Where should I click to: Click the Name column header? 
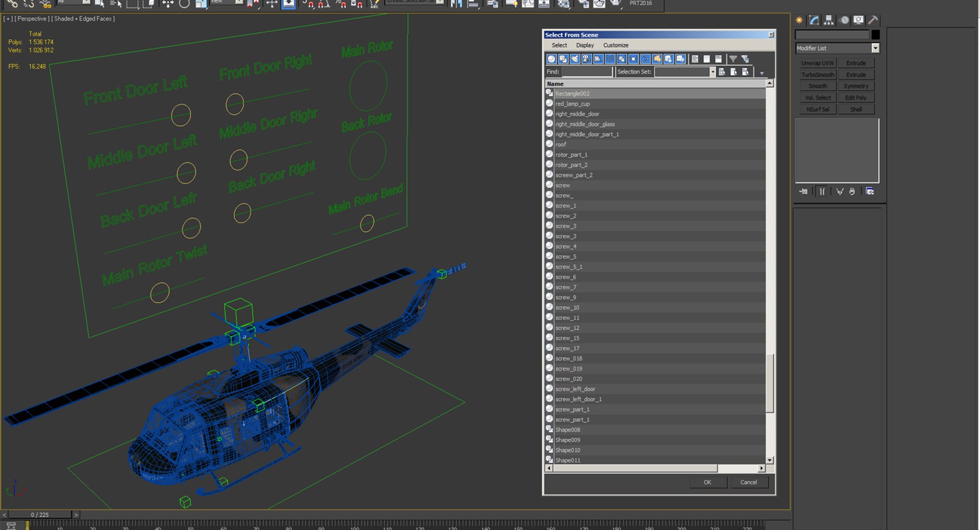click(x=655, y=84)
